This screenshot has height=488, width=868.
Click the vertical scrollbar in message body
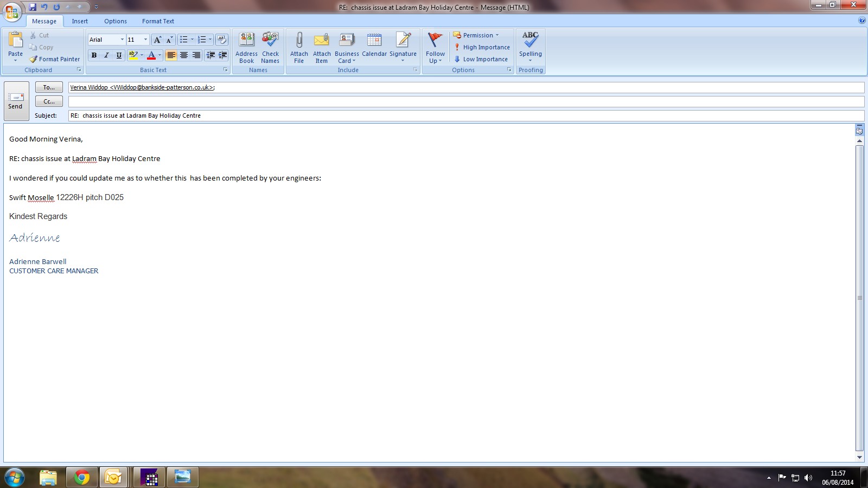[x=859, y=298]
